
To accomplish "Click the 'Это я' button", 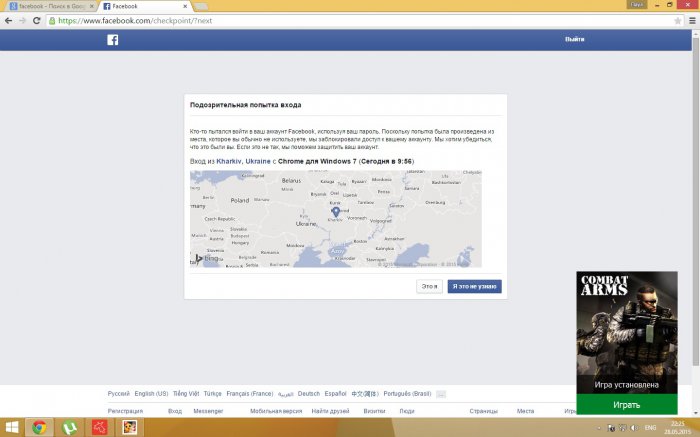I will pos(429,286).
